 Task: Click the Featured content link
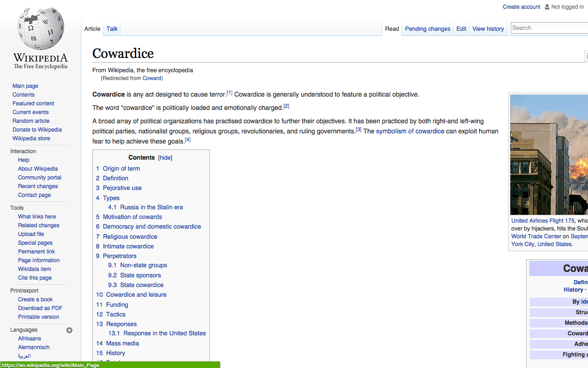pos(33,103)
